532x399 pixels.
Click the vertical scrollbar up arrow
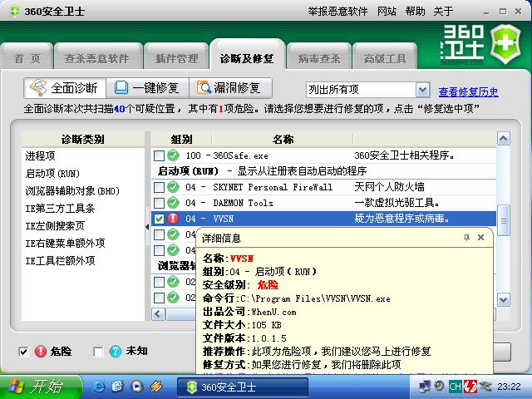(503, 138)
